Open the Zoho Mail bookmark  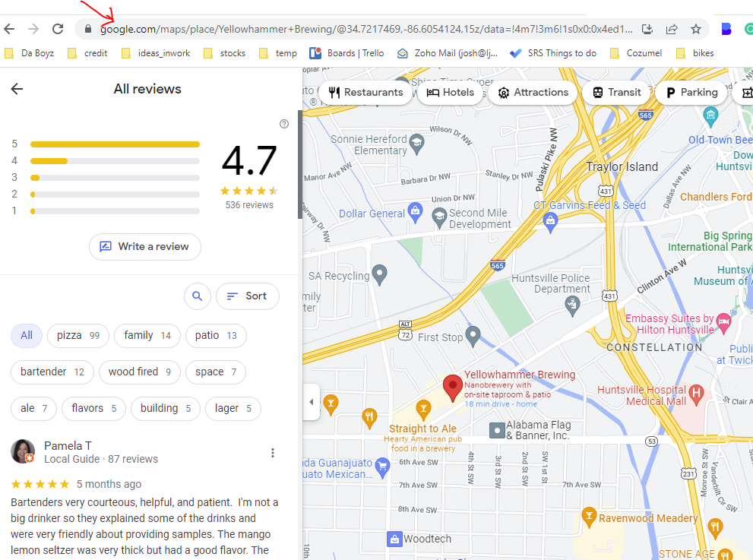pyautogui.click(x=448, y=53)
